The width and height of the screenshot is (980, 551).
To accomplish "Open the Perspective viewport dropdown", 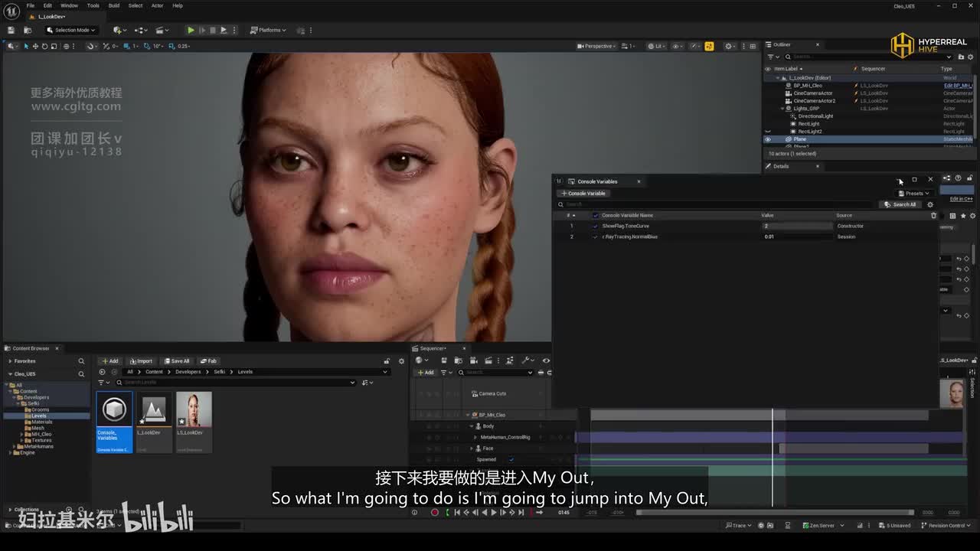I will (596, 46).
